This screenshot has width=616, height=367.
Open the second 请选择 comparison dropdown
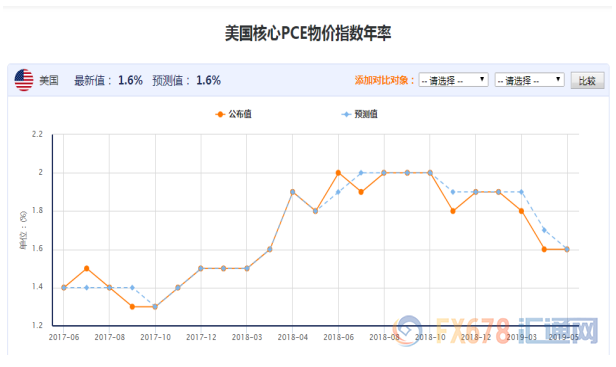point(529,80)
